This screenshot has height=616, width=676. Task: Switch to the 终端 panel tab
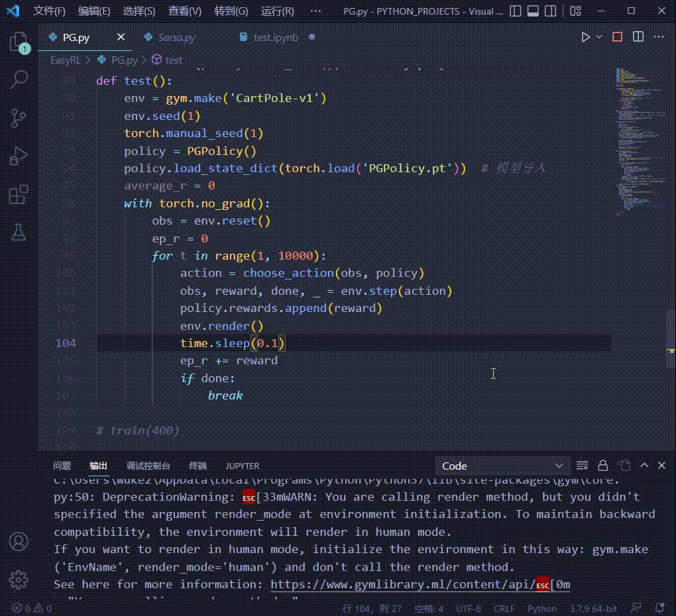[x=197, y=466]
